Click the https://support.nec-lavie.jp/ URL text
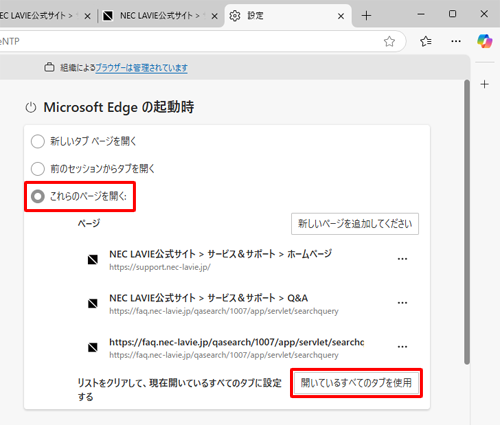Screen dimensions: 500x425 [160, 267]
